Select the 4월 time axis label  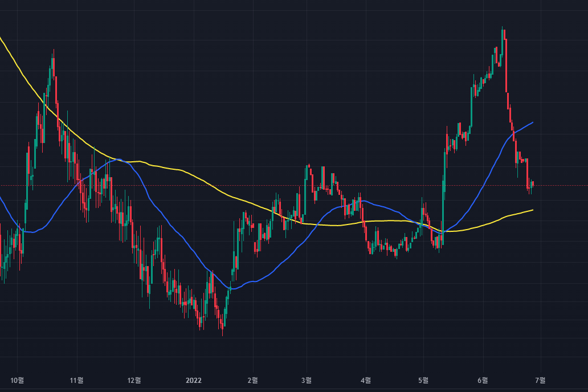[x=366, y=381]
